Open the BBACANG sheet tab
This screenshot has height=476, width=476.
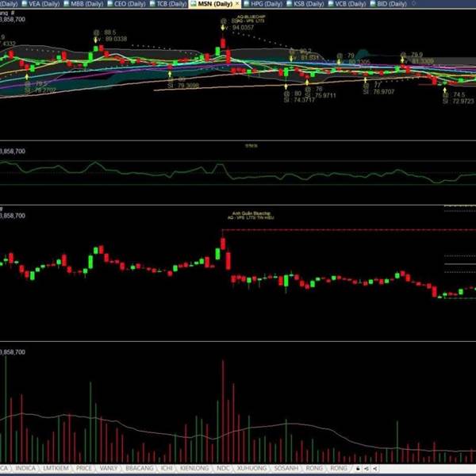(x=140, y=468)
